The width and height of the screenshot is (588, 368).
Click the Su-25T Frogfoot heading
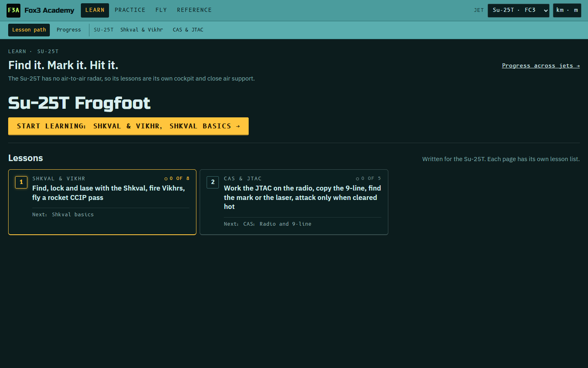[79, 103]
